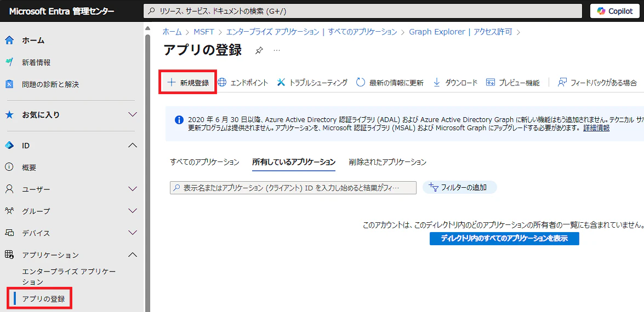Viewport: 644px width, 312px height.
Task: Click ダウンロード toolbar button
Action: (x=455, y=83)
